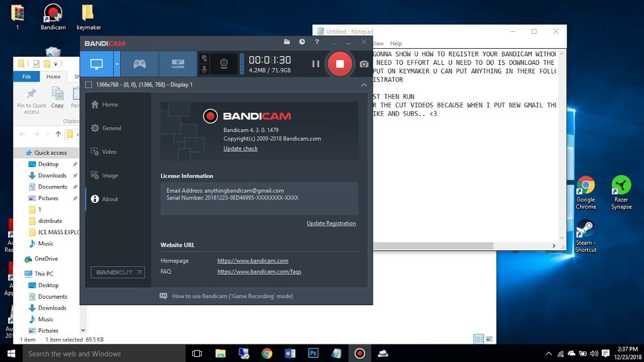Open the Bandicam desktop shortcut
This screenshot has width=644, height=362.
[53, 18]
